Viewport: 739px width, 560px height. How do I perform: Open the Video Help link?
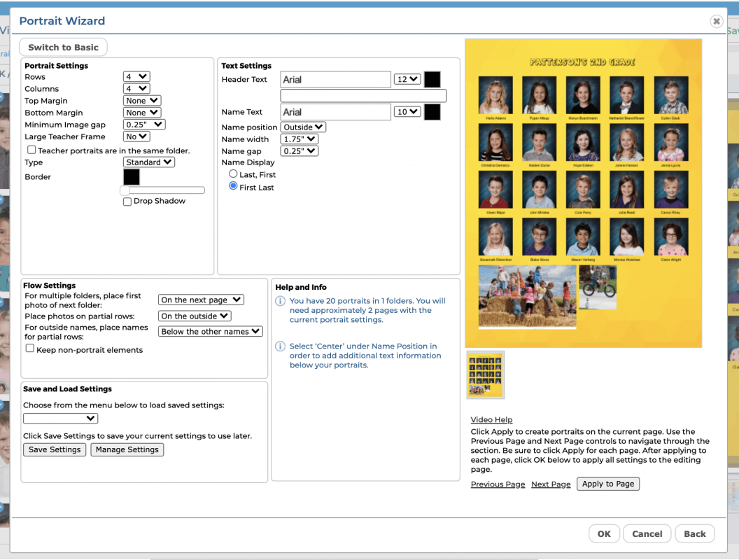point(491,420)
